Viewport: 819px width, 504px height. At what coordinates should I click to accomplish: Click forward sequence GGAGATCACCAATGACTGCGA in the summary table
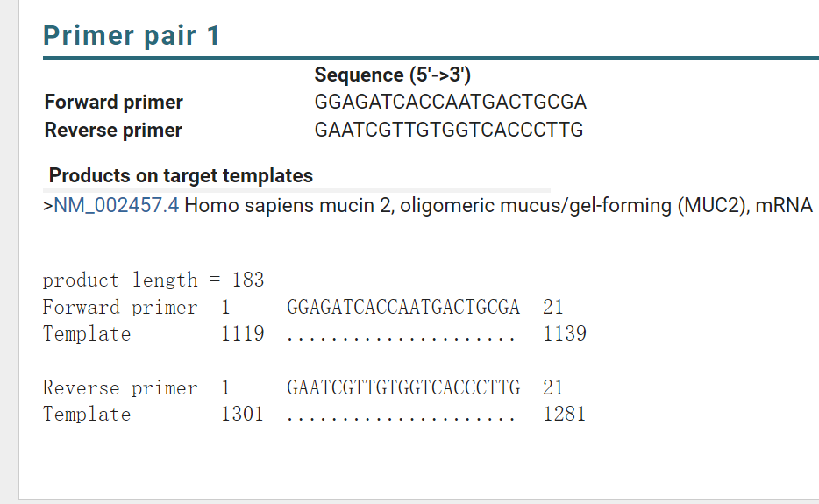450,102
